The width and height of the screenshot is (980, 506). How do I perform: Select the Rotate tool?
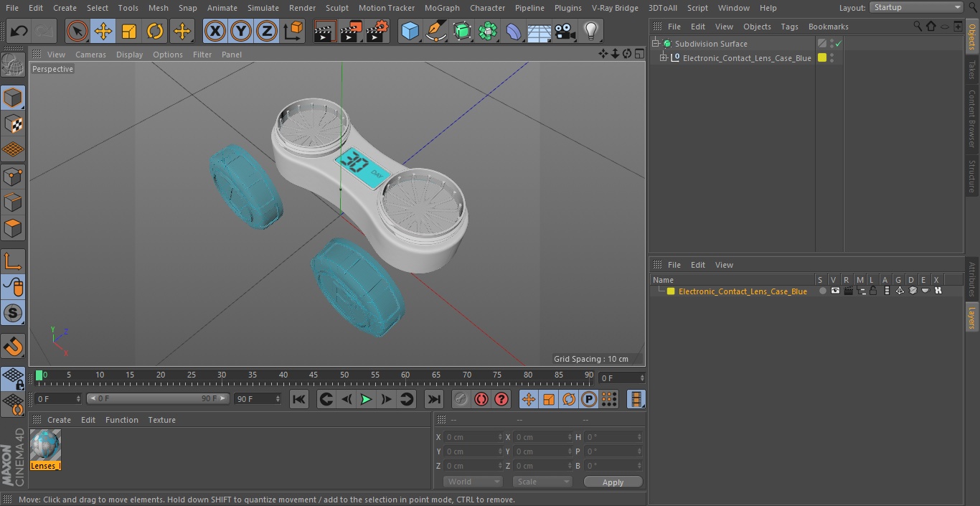pyautogui.click(x=155, y=32)
